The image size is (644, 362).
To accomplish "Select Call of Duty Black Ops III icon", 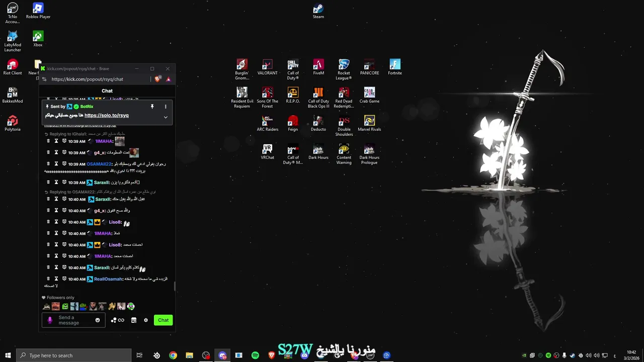I will coord(318,98).
